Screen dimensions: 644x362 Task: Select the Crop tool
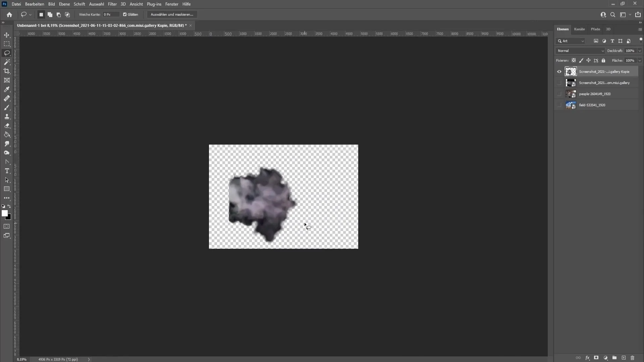click(7, 71)
